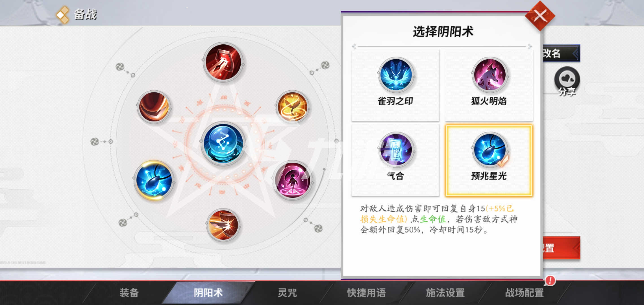This screenshot has width=644, height=305.
Task: Select the pink dancer skill icon
Action: [x=293, y=180]
